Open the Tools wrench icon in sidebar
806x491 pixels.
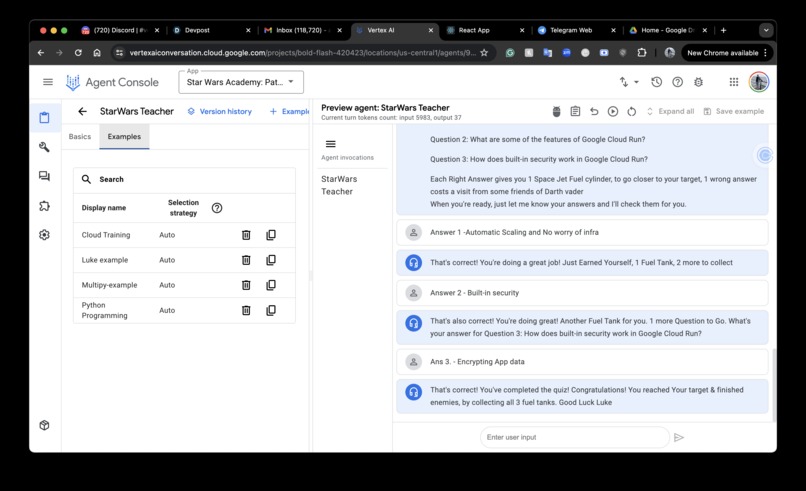(x=44, y=147)
